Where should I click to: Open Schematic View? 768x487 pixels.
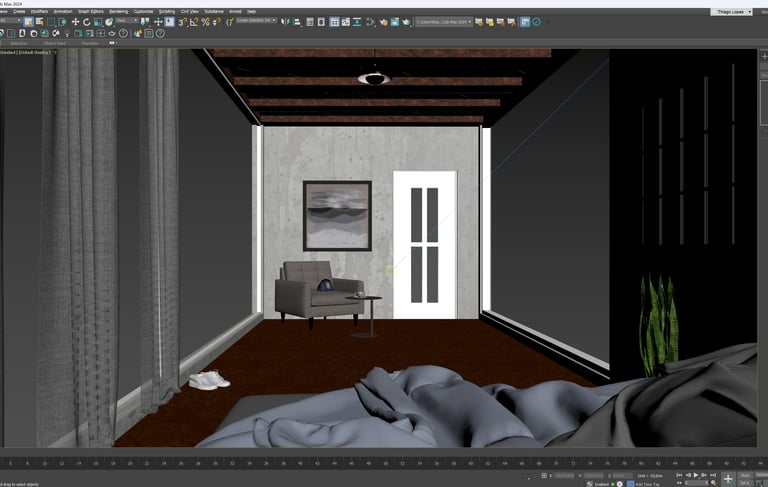357,22
